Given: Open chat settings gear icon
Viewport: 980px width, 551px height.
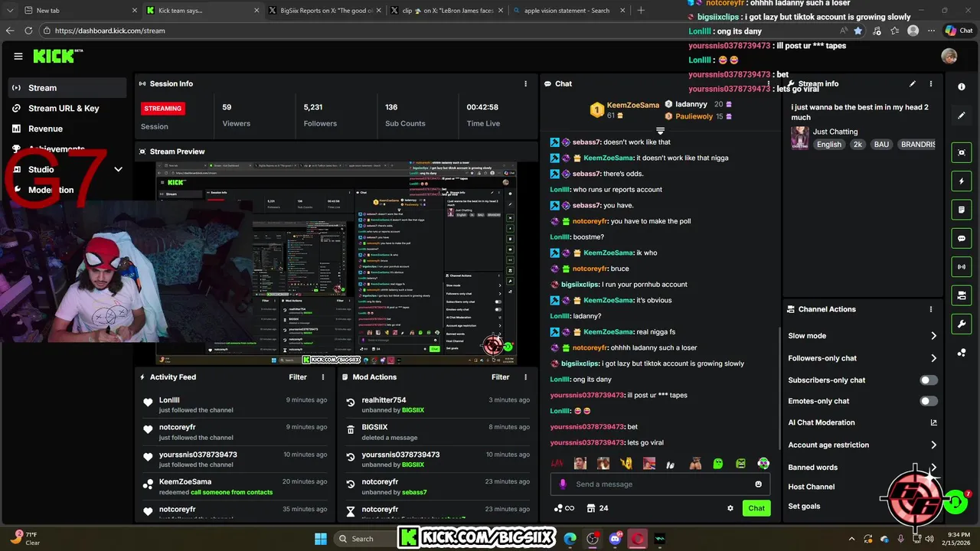Looking at the screenshot, I should [730, 508].
